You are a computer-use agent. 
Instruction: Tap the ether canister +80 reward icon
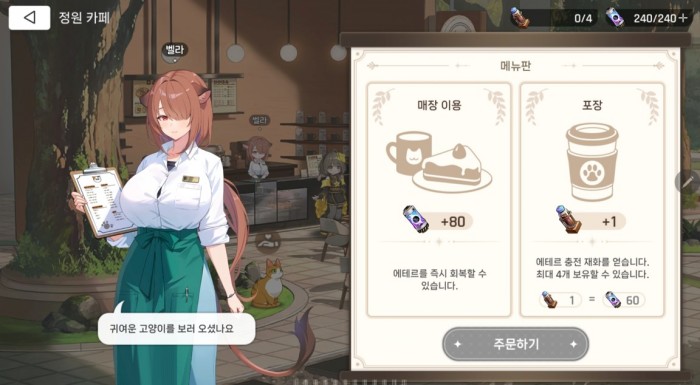click(415, 219)
